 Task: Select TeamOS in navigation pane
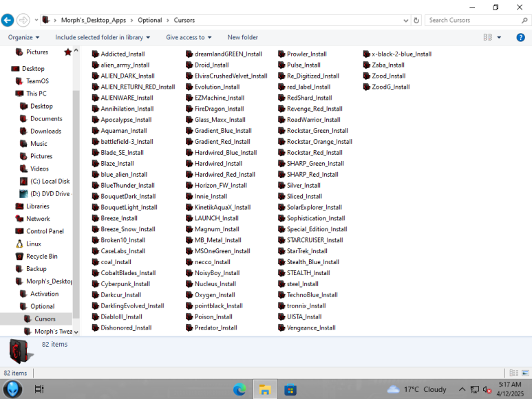[37, 81]
